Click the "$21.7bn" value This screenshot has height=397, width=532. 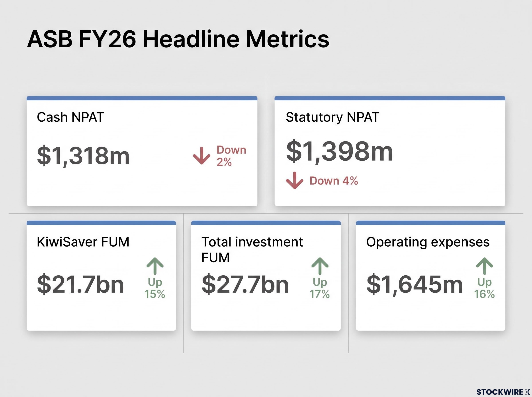pyautogui.click(x=80, y=284)
